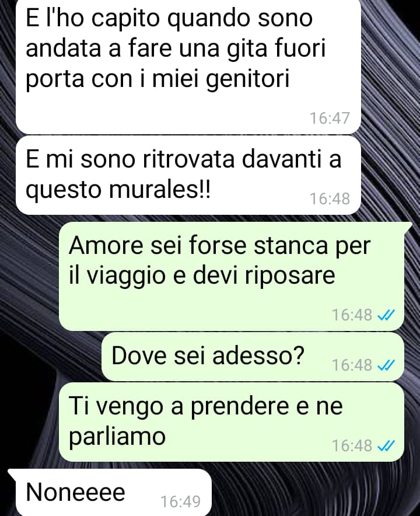This screenshot has height=516, width=420.
Task: Tap the 16:48 timestamp on the murales message
Action: coord(330,199)
